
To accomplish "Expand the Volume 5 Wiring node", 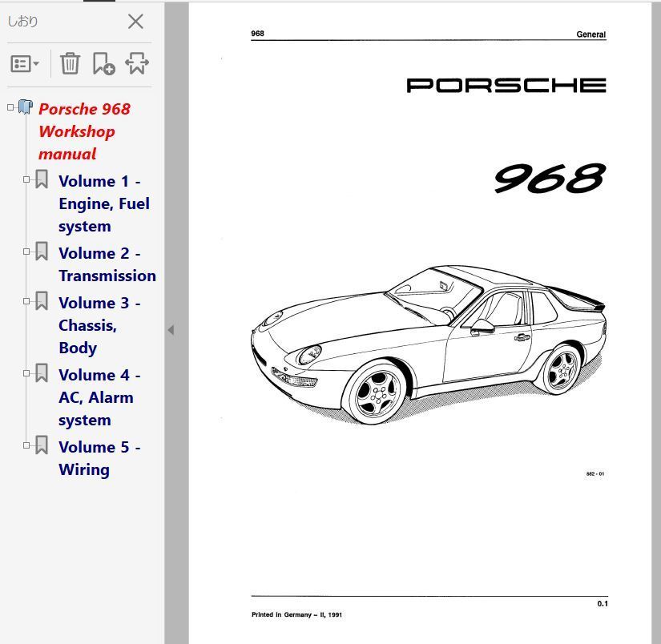I will pyautogui.click(x=26, y=445).
